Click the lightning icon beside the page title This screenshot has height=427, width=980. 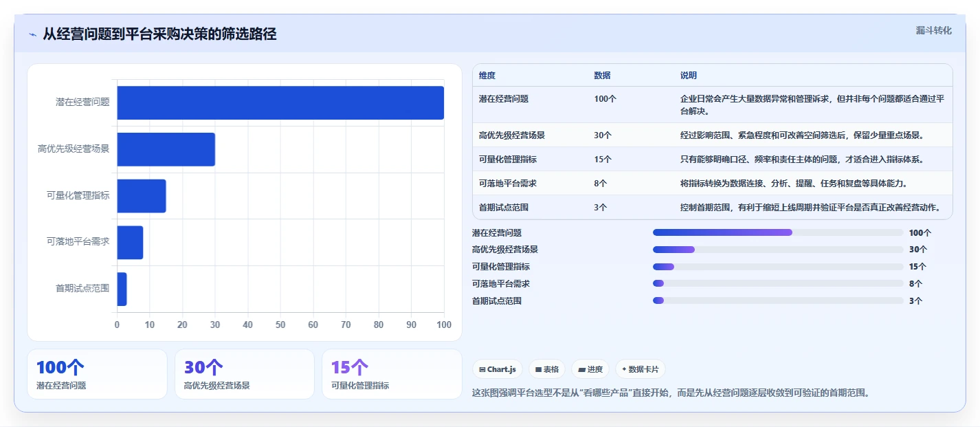coord(32,34)
